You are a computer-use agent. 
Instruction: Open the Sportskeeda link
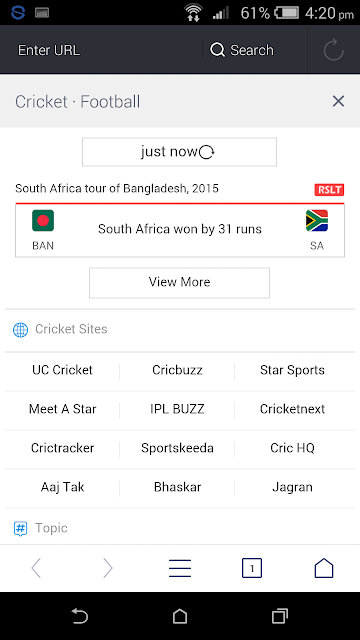[x=177, y=448]
